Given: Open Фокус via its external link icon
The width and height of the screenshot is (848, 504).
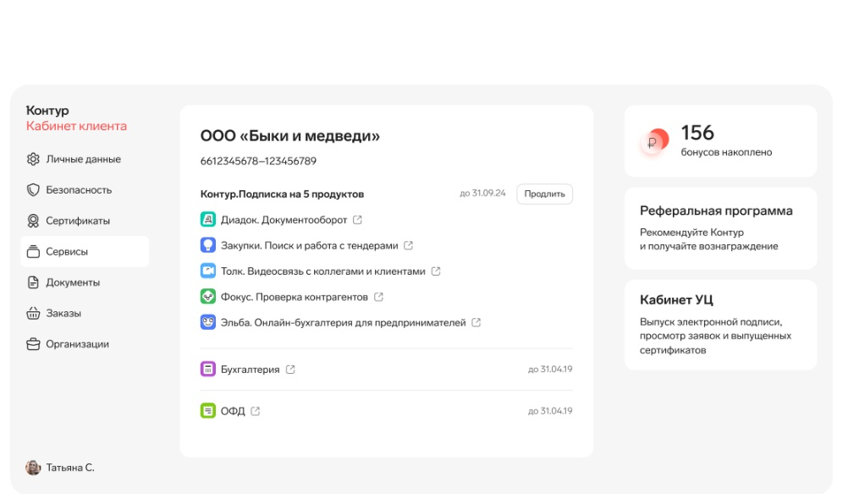Looking at the screenshot, I should (x=378, y=297).
